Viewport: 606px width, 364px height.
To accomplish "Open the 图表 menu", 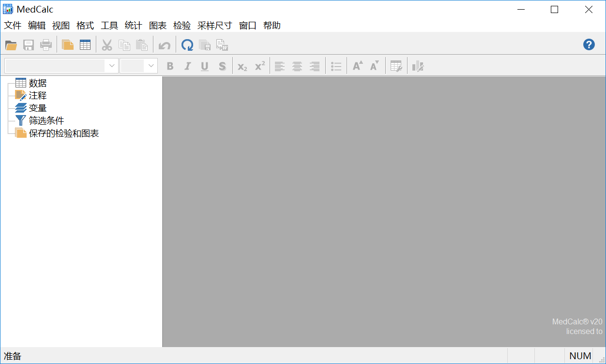I will (x=158, y=26).
